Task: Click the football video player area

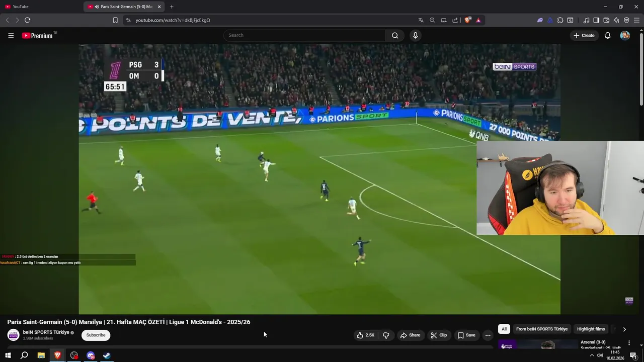Action: click(x=319, y=178)
